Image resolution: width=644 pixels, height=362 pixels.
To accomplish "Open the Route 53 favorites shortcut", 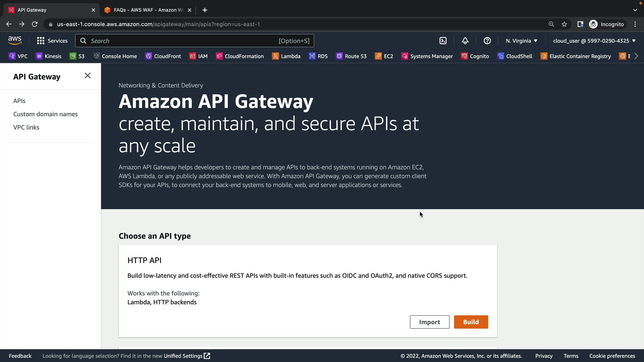I will (351, 56).
